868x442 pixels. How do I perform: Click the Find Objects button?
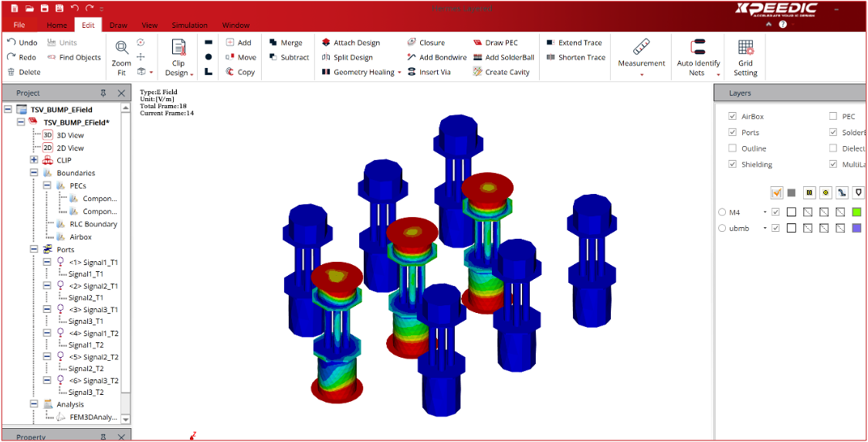pos(74,57)
